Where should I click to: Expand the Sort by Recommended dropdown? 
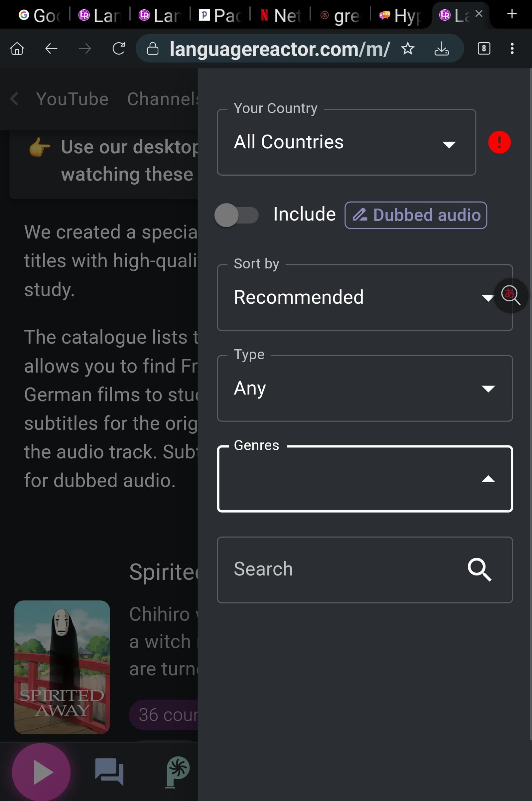coord(365,297)
